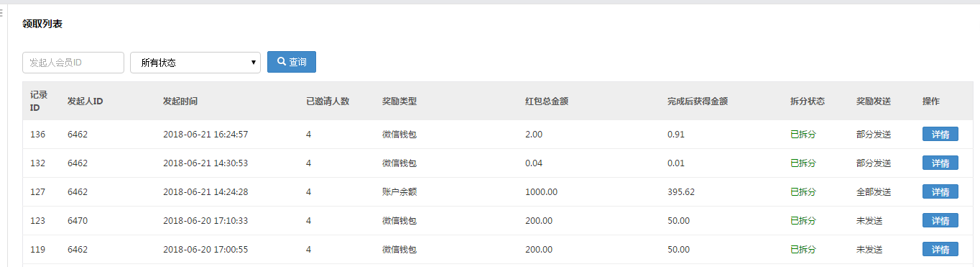Open 详情 for record 132
Image resolution: width=980 pixels, height=267 pixels.
(x=940, y=163)
